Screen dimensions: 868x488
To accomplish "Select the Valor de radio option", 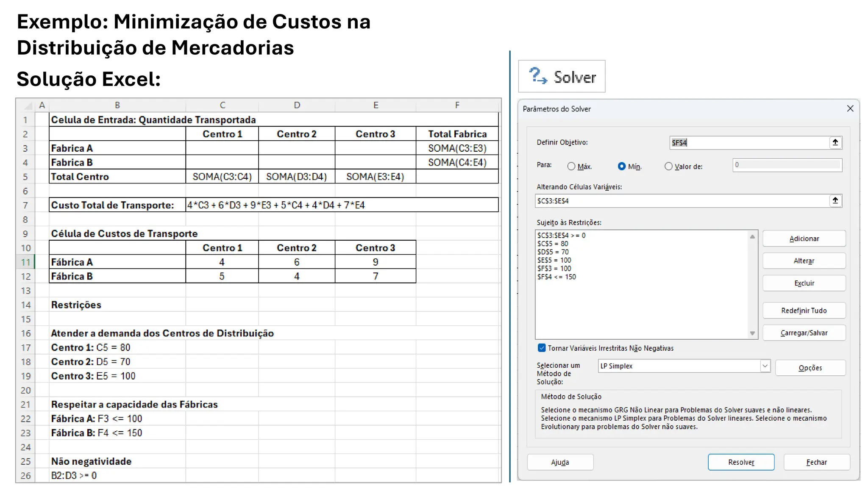I will (x=668, y=166).
